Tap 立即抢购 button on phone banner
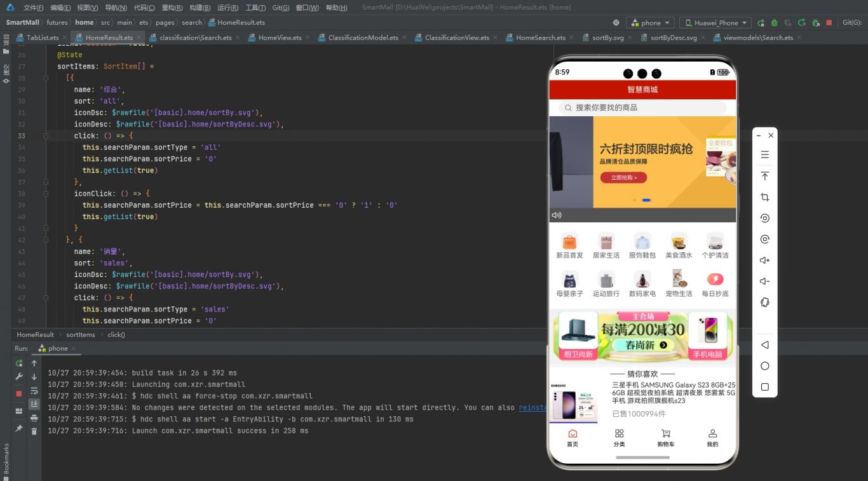Image resolution: width=868 pixels, height=481 pixels. (x=623, y=178)
